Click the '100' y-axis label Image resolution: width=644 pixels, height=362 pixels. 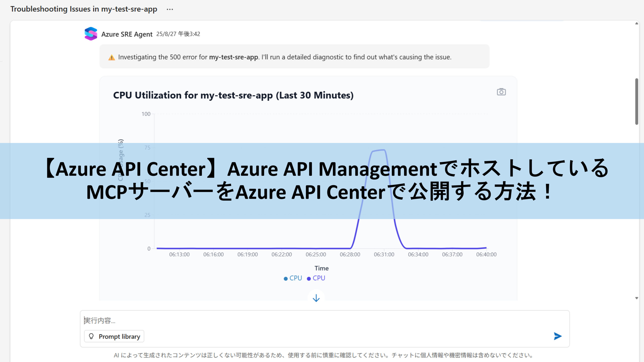tap(146, 114)
